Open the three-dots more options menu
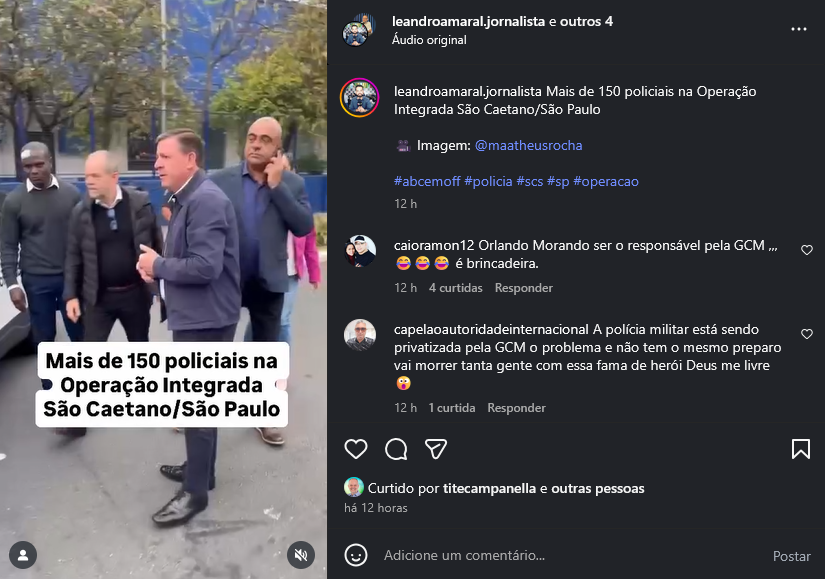825x579 pixels. pyautogui.click(x=799, y=29)
